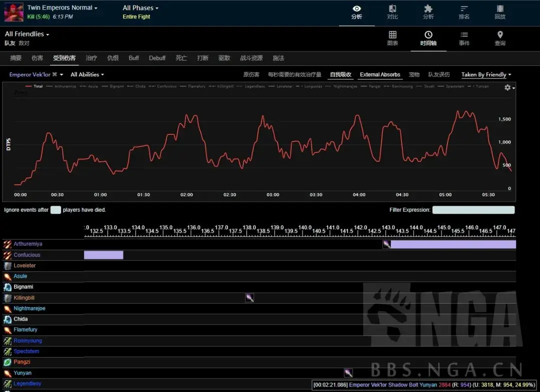Image resolution: width=540 pixels, height=392 pixels.
Task: Open chart settings gear menu
Action: point(508,87)
